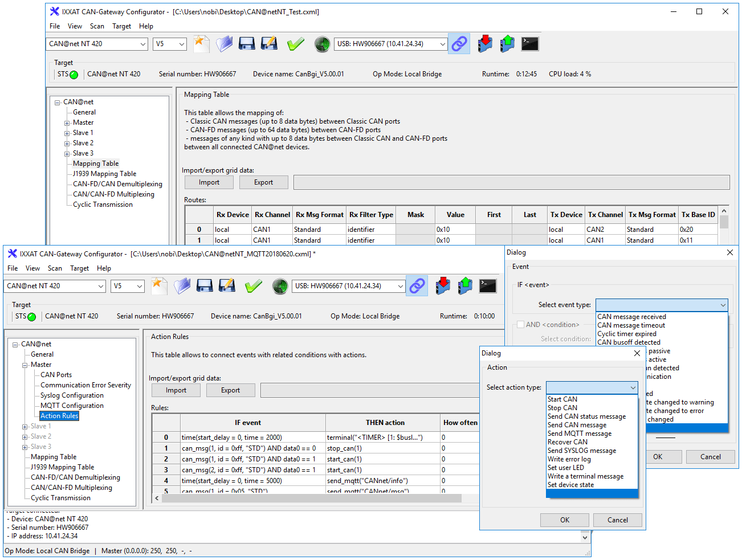Open a file via the MQTT window folder icon
The height and width of the screenshot is (560, 742).
[182, 285]
